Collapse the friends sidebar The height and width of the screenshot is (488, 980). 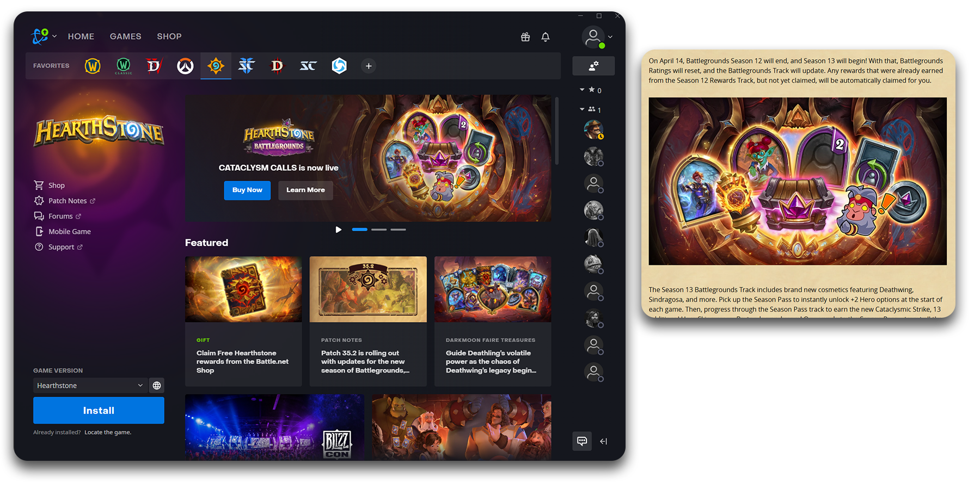604,441
